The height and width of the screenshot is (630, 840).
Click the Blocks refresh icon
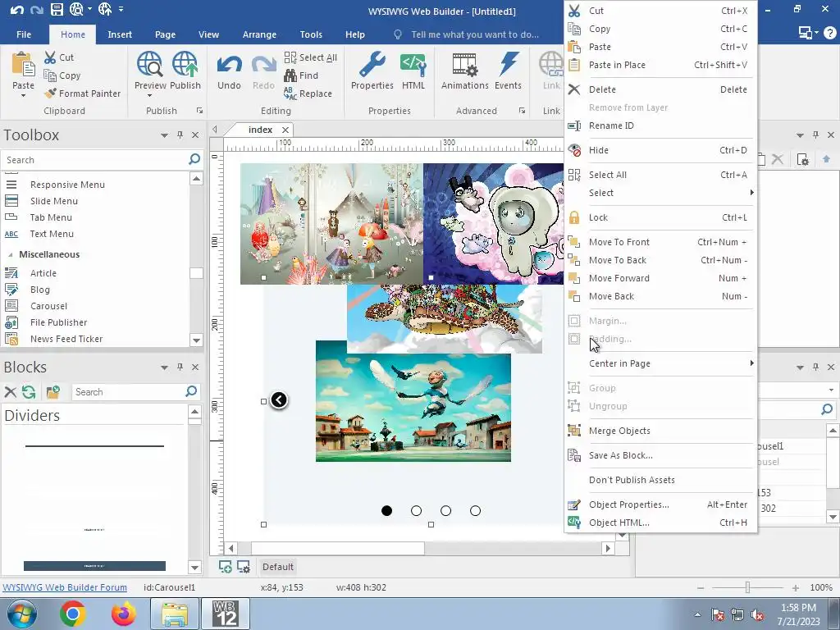[29, 392]
